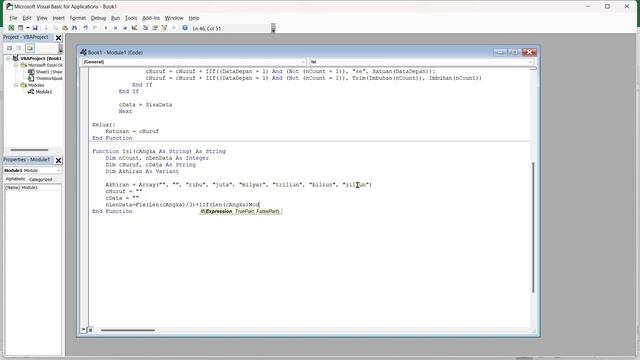Open the File menu
Screen dimensions: 640x360
[x=13, y=18]
